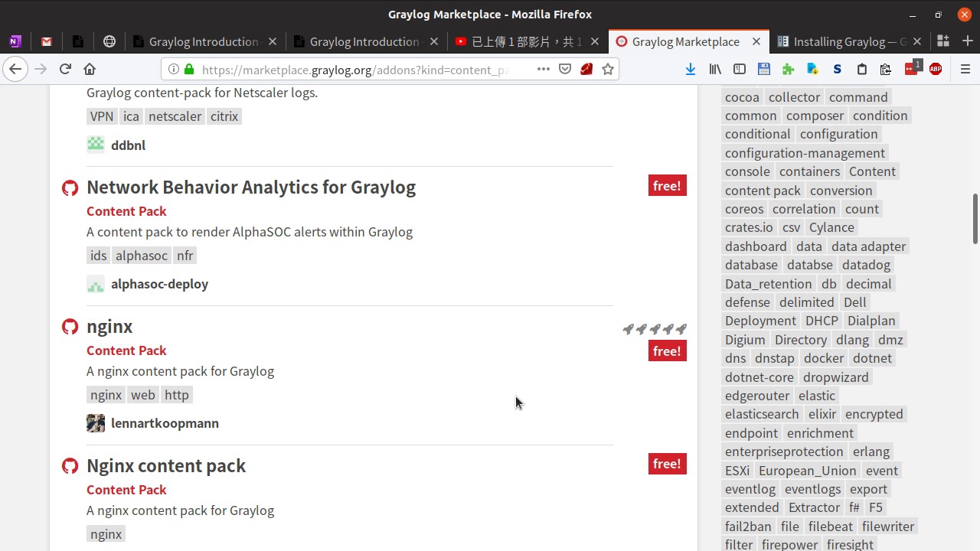Select the dashboard tag in sidebar
Viewport: 980px width, 551px height.
pos(756,246)
